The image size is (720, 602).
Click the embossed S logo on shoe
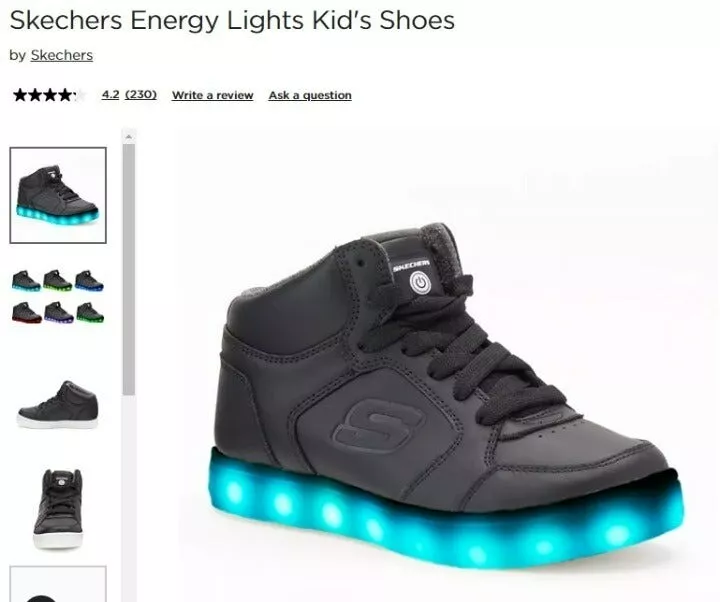coord(378,425)
